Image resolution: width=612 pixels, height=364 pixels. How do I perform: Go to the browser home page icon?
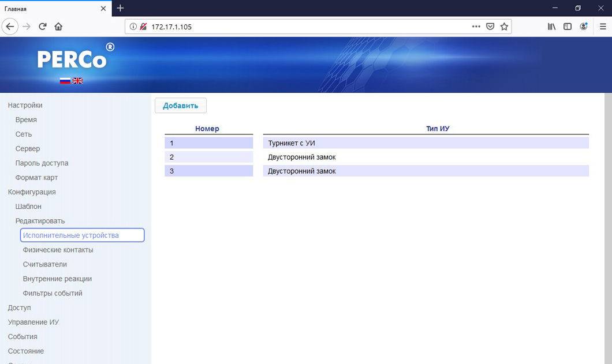(x=58, y=27)
